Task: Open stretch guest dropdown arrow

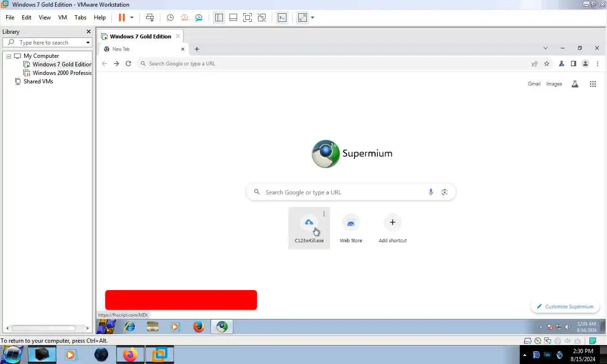Action: pyautogui.click(x=313, y=18)
